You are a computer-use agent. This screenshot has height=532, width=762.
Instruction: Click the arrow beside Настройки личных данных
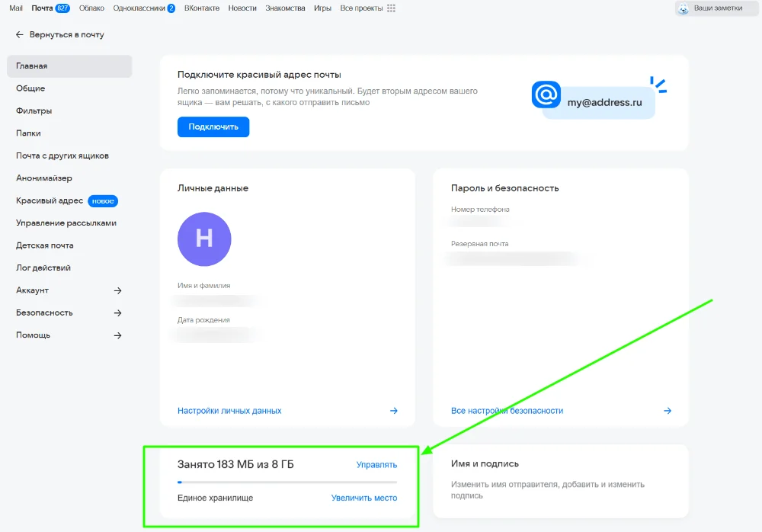[x=394, y=411]
